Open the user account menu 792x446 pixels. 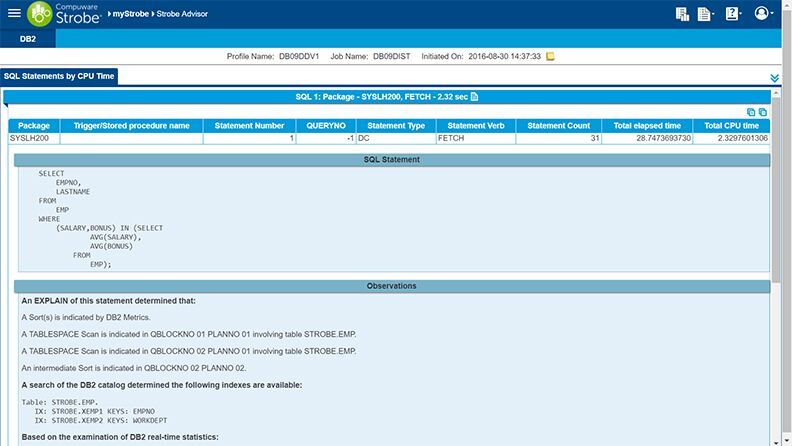point(763,13)
